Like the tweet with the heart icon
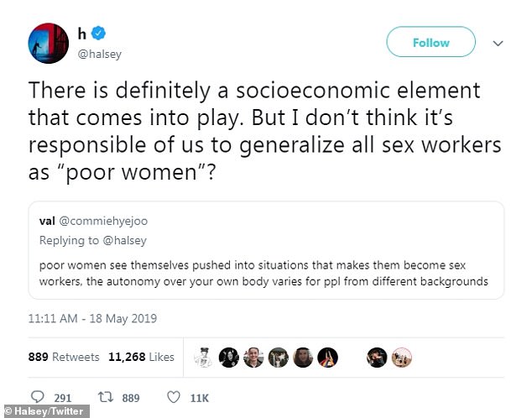The width and height of the screenshot is (532, 418). 175,398
